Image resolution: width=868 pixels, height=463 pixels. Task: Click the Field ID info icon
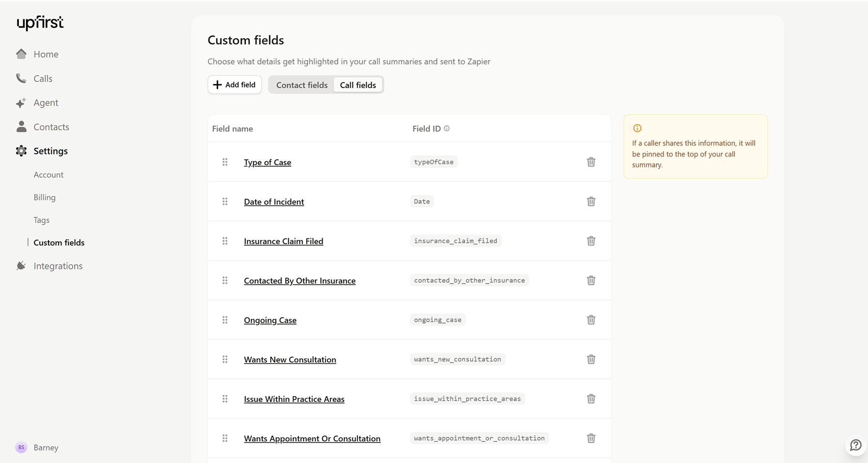click(x=447, y=128)
